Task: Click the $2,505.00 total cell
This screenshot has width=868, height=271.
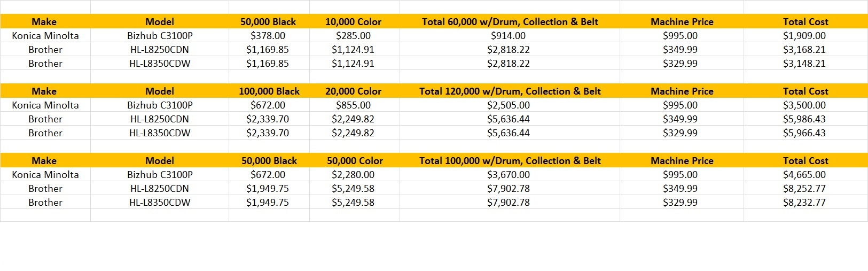Action: 508,105
